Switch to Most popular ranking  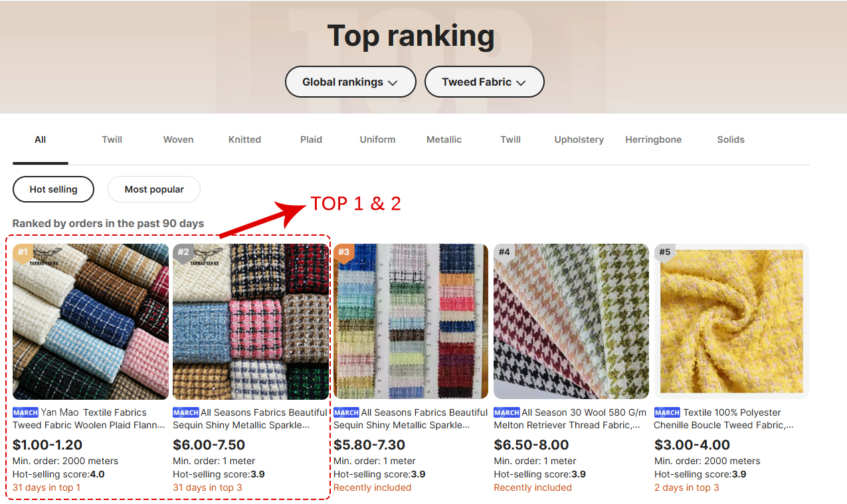(x=154, y=189)
